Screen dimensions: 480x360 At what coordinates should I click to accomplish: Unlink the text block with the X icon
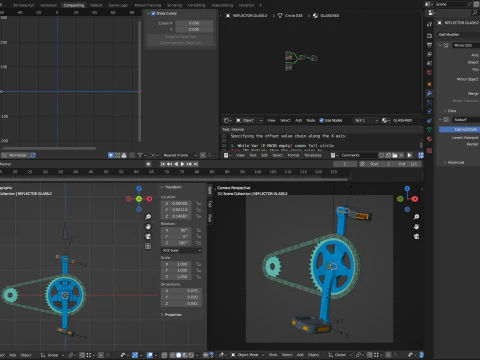tap(402, 155)
